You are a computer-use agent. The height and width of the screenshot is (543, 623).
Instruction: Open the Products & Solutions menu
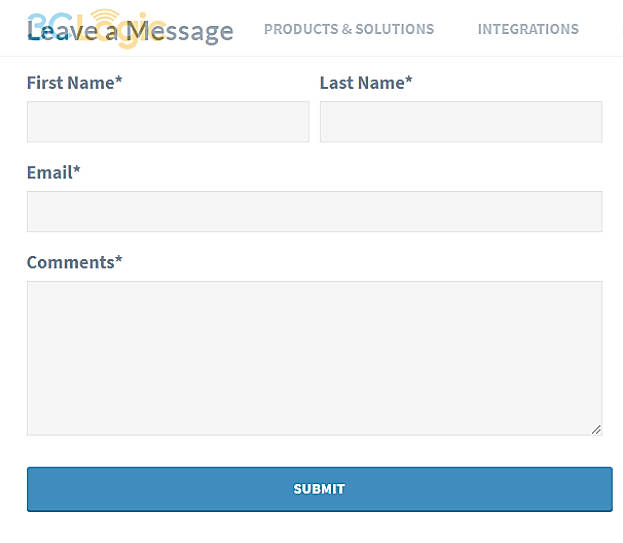click(x=349, y=29)
